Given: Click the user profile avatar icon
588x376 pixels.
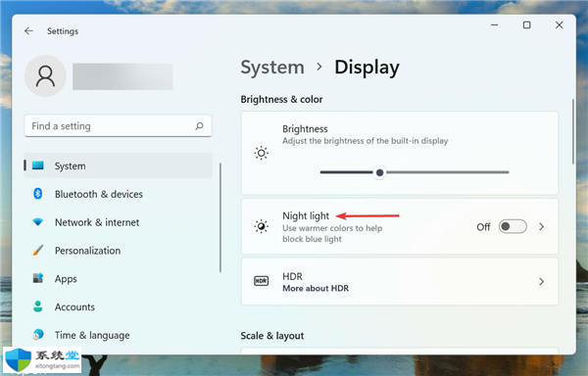Looking at the screenshot, I should point(45,76).
